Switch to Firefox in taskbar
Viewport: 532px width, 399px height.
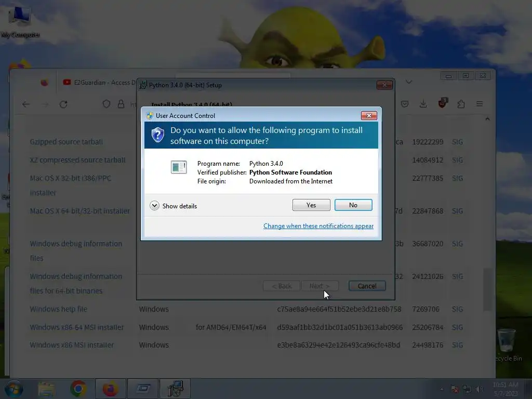click(110, 389)
